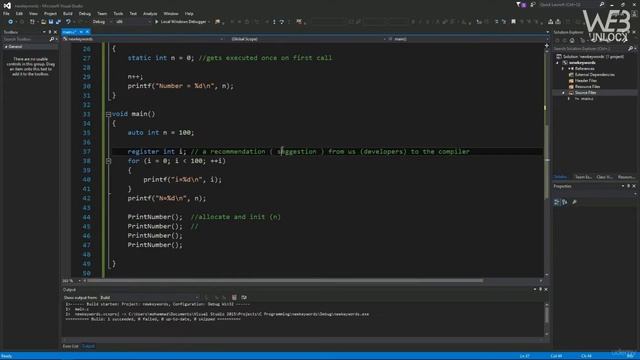Open the Build menu
The image size is (640, 360).
68,13
